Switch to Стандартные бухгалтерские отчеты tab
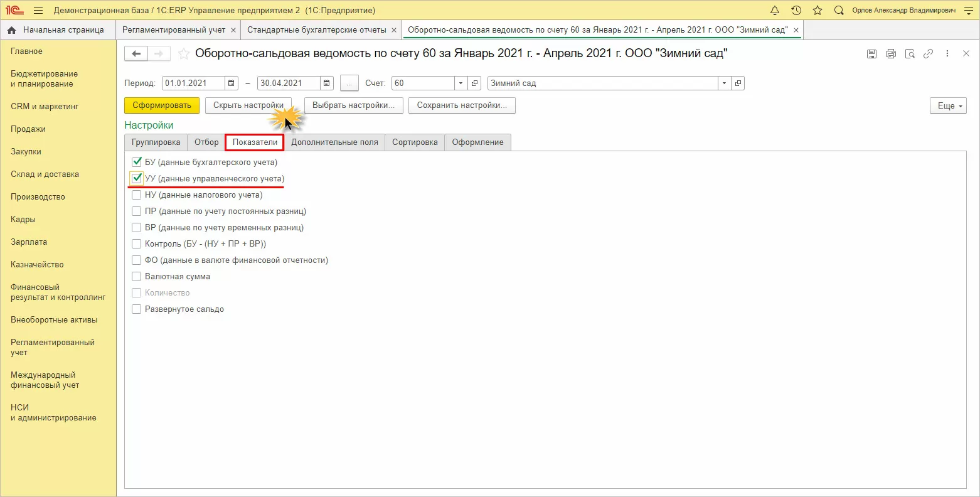The image size is (980, 497). tap(317, 30)
